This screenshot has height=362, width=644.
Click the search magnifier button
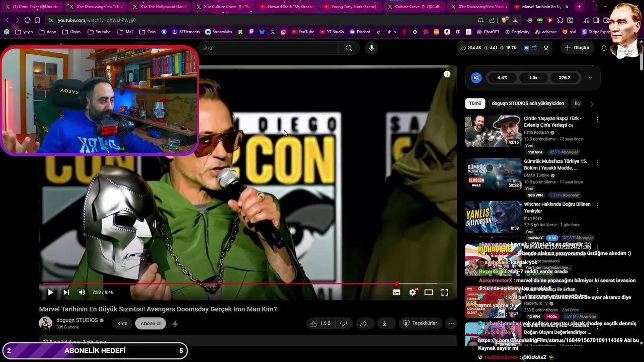349,48
